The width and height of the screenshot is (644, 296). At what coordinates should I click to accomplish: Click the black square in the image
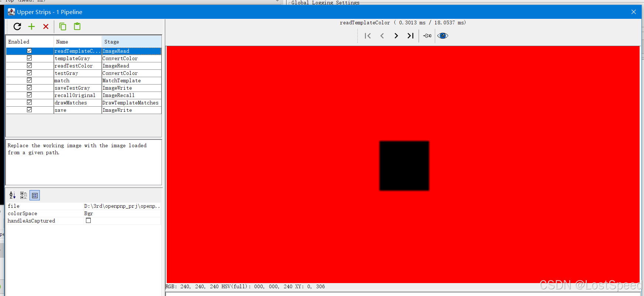click(x=404, y=166)
